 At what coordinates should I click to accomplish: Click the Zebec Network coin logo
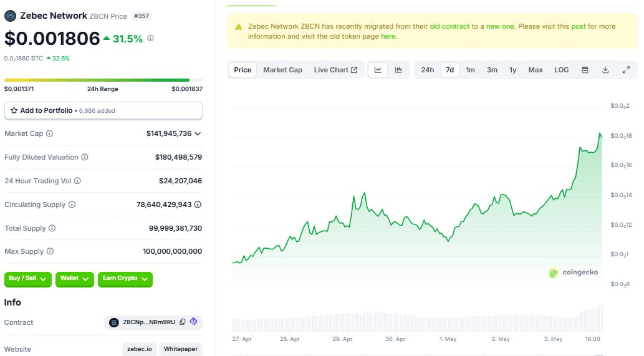tap(10, 16)
